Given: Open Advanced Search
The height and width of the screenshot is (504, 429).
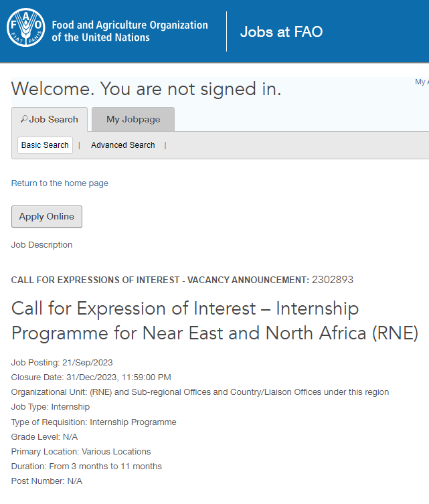Looking at the screenshot, I should point(122,145).
